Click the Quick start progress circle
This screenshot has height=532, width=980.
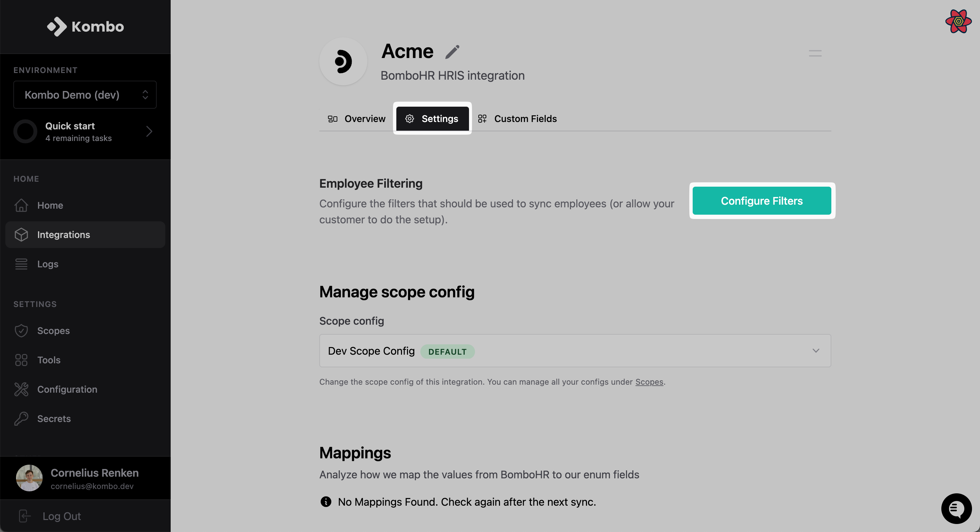25,131
